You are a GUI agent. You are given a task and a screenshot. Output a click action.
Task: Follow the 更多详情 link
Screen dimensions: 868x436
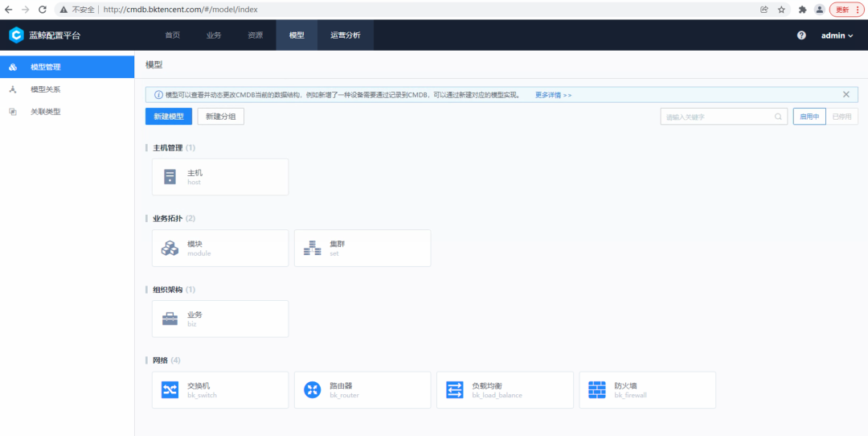click(x=553, y=95)
